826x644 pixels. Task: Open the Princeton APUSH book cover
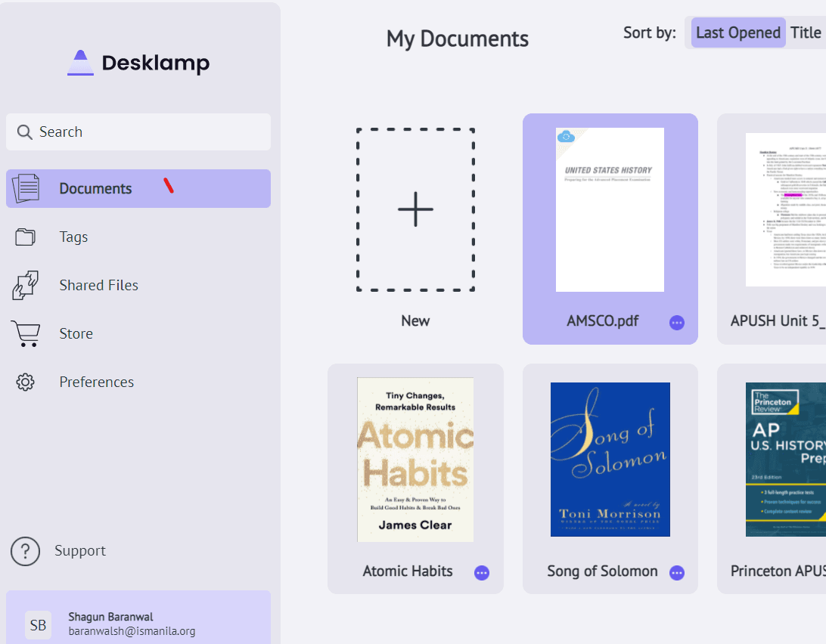785,460
